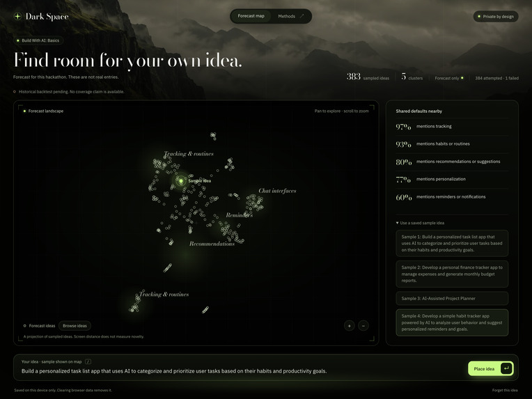Click the slash shortcut icon near Your idea
Viewport: 532px width, 399px height.
tap(88, 361)
